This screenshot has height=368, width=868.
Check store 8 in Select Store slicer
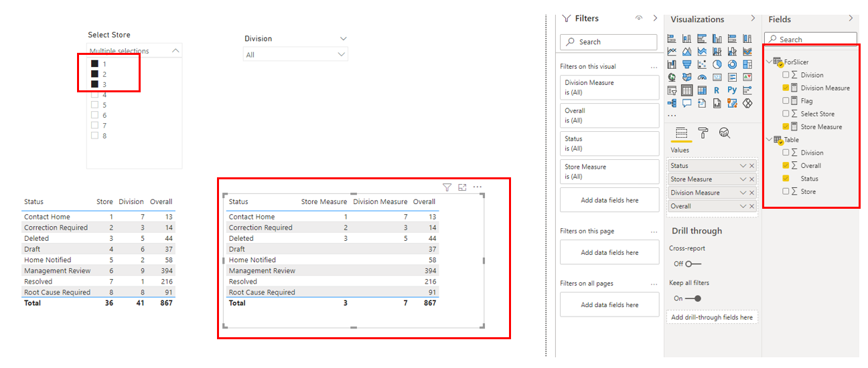point(94,136)
